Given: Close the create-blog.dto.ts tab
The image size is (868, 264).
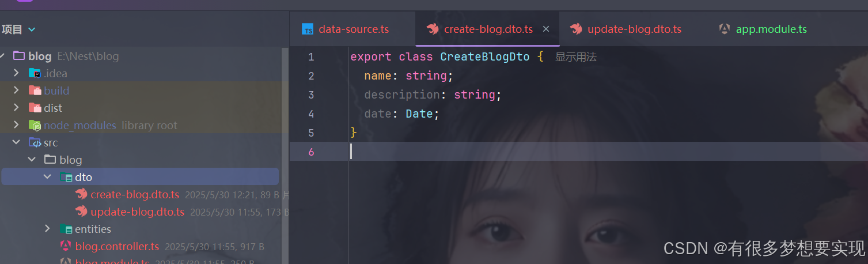Looking at the screenshot, I should click(x=546, y=29).
